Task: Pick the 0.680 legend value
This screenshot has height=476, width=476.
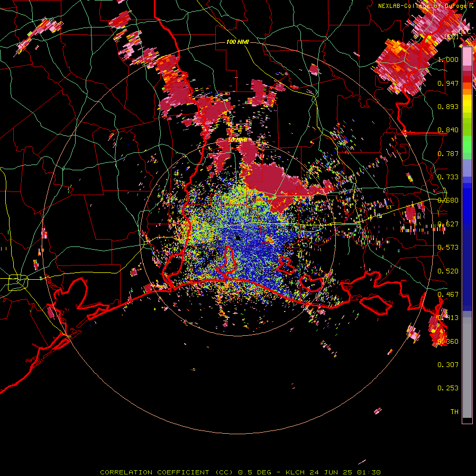Action: (x=448, y=200)
